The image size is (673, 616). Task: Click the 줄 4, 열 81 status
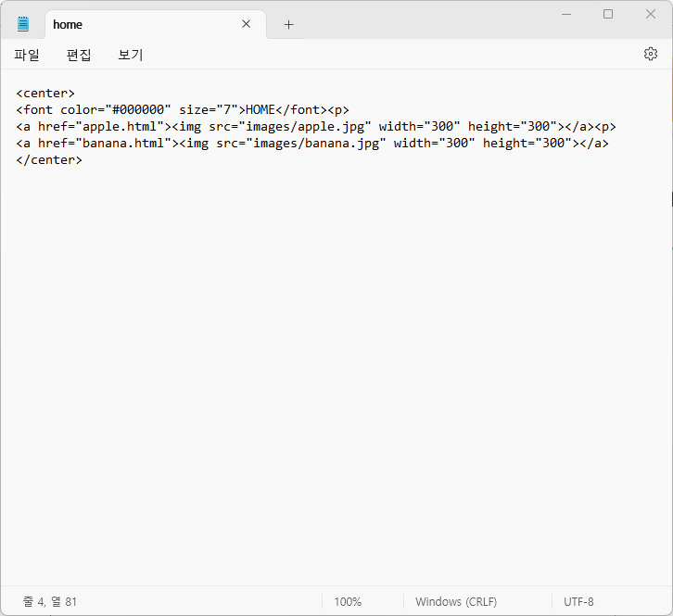50,601
